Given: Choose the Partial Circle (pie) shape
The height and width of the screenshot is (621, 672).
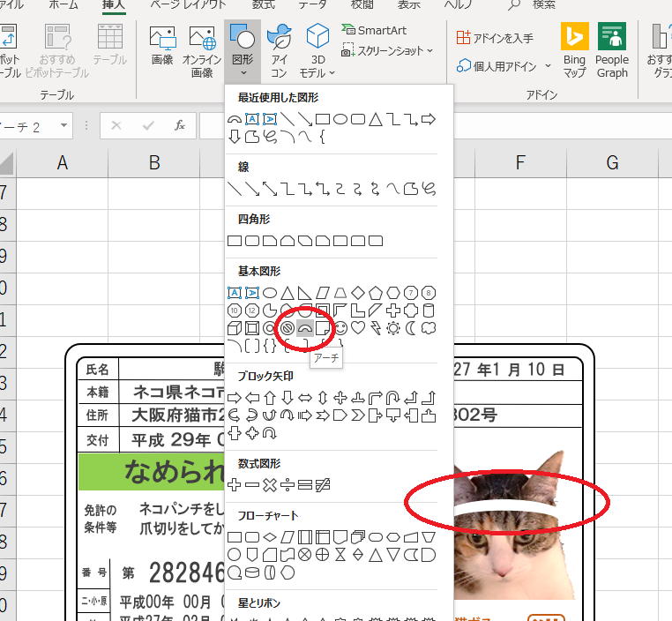Looking at the screenshot, I should 270,310.
